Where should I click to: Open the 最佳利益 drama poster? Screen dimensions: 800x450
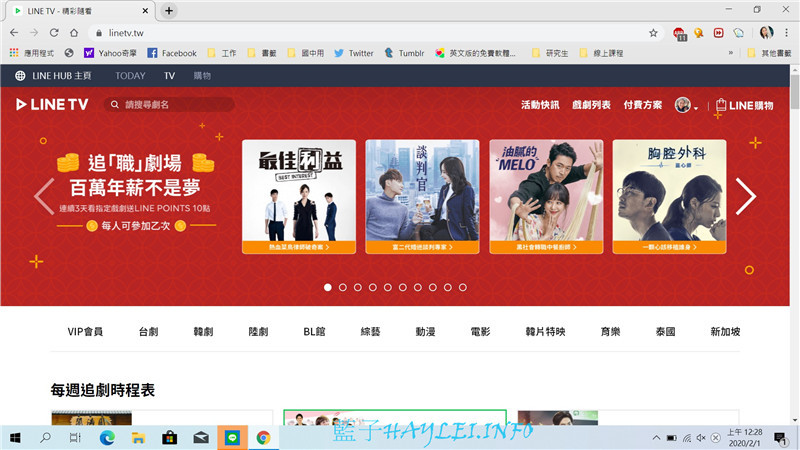[299, 196]
